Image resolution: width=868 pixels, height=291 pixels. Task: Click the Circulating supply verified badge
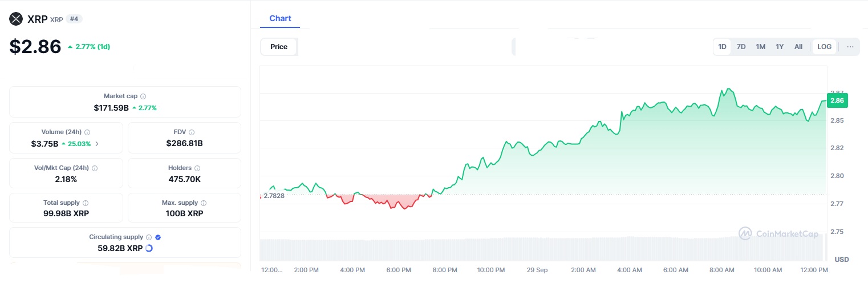point(158,237)
